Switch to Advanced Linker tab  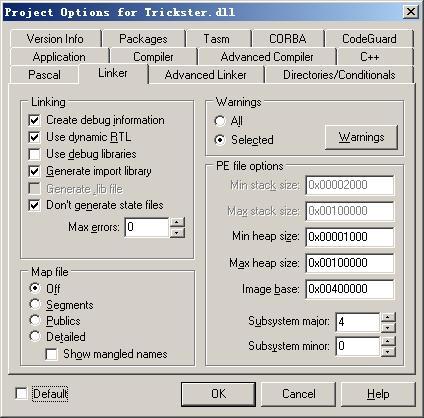206,75
